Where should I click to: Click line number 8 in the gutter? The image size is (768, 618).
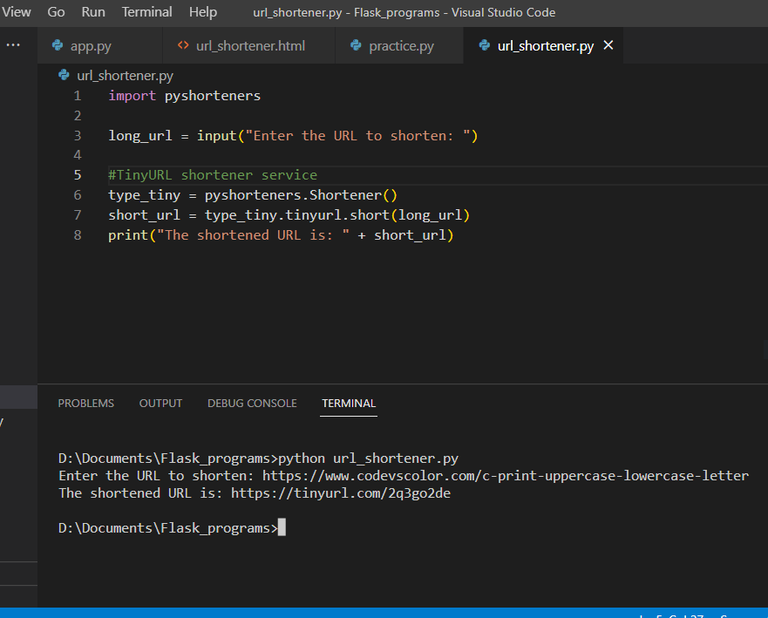pos(77,235)
